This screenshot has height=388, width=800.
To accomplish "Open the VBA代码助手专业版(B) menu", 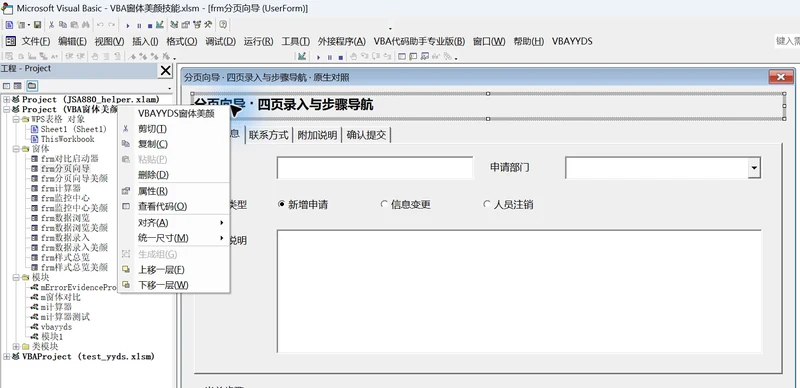I will (419, 41).
